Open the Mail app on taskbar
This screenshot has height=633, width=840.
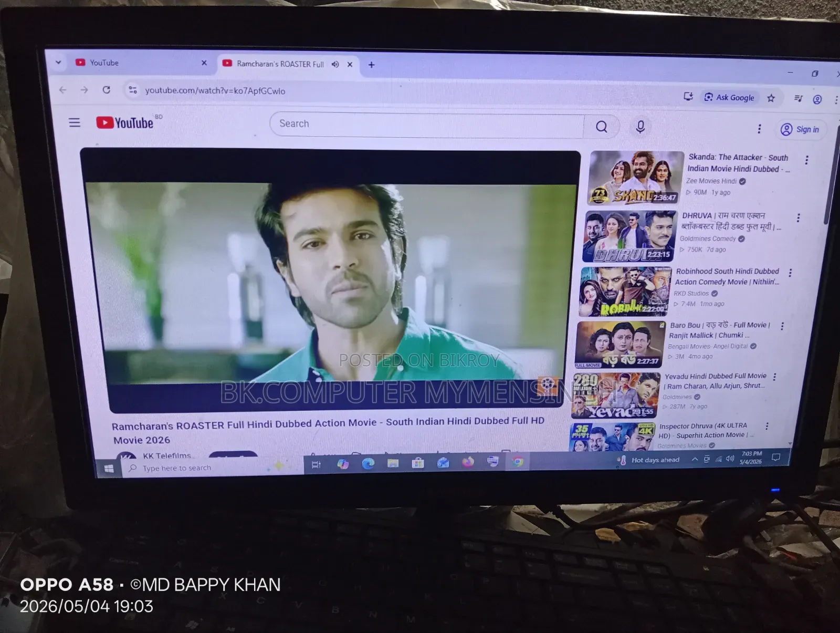pyautogui.click(x=443, y=462)
